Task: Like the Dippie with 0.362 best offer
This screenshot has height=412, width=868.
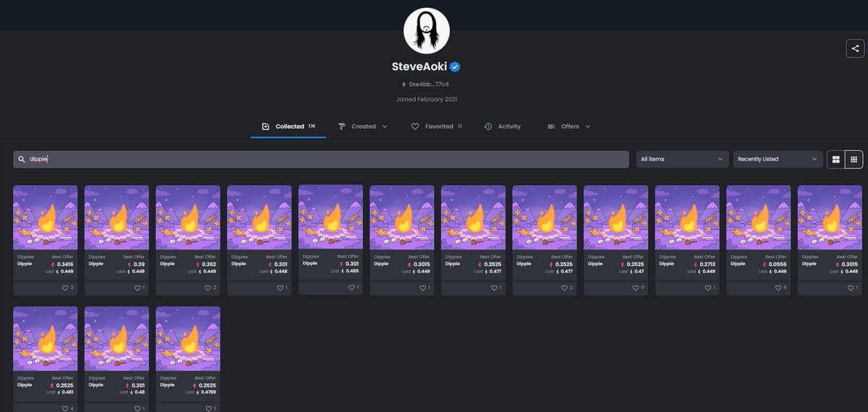Action: point(208,288)
